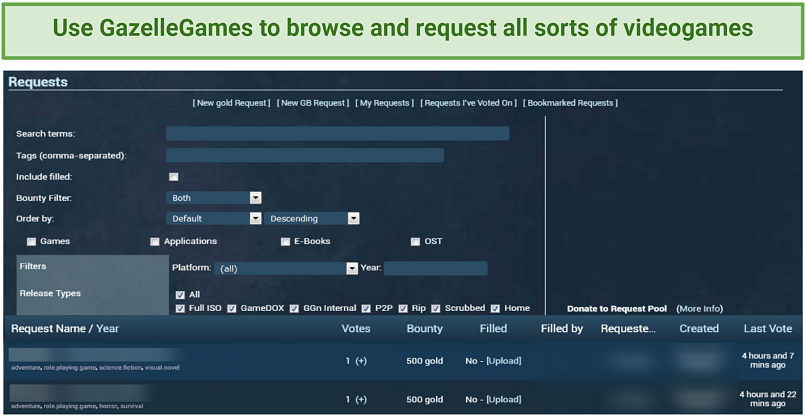Focus the Search terms field
This screenshot has height=416, width=806.
tap(337, 134)
